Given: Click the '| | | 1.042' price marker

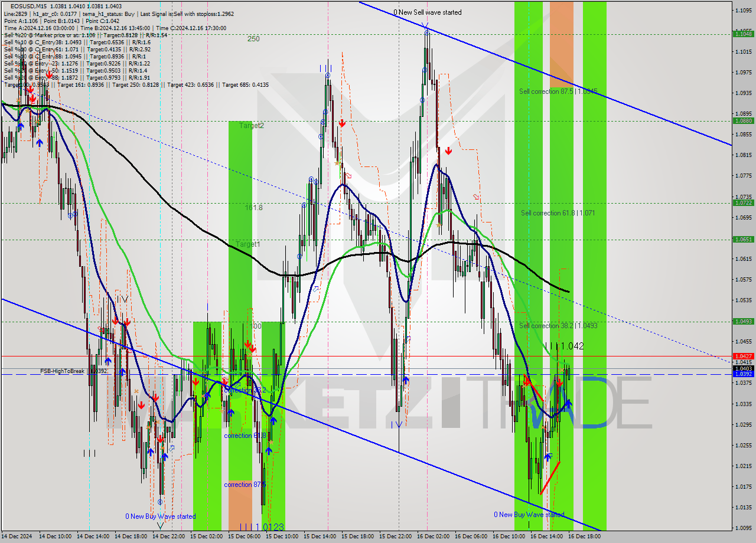Looking at the screenshot, I should click(564, 346).
